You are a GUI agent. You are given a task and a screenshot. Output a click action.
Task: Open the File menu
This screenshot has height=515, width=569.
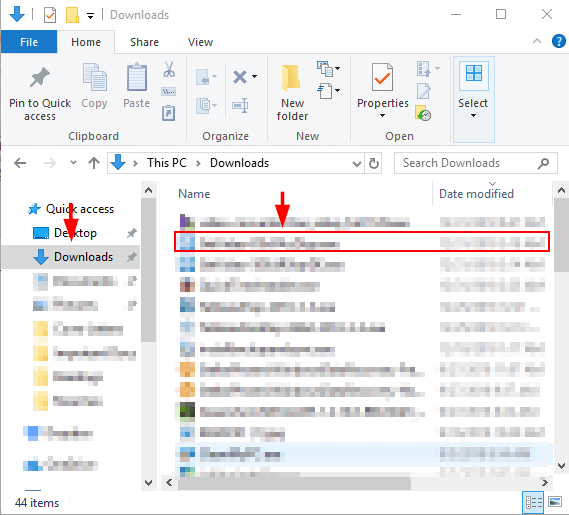tap(29, 42)
